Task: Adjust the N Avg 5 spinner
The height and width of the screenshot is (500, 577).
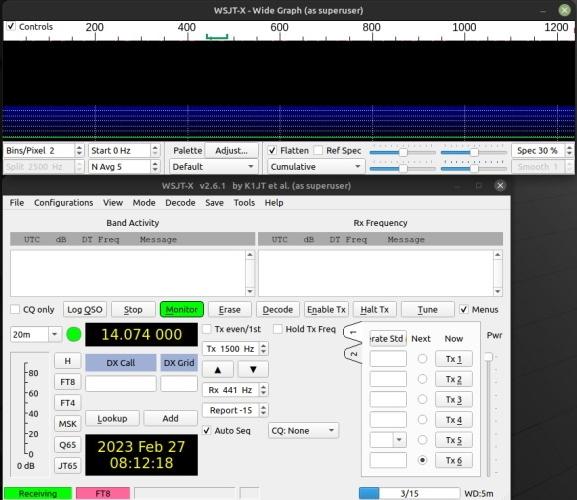Action: coord(124,167)
